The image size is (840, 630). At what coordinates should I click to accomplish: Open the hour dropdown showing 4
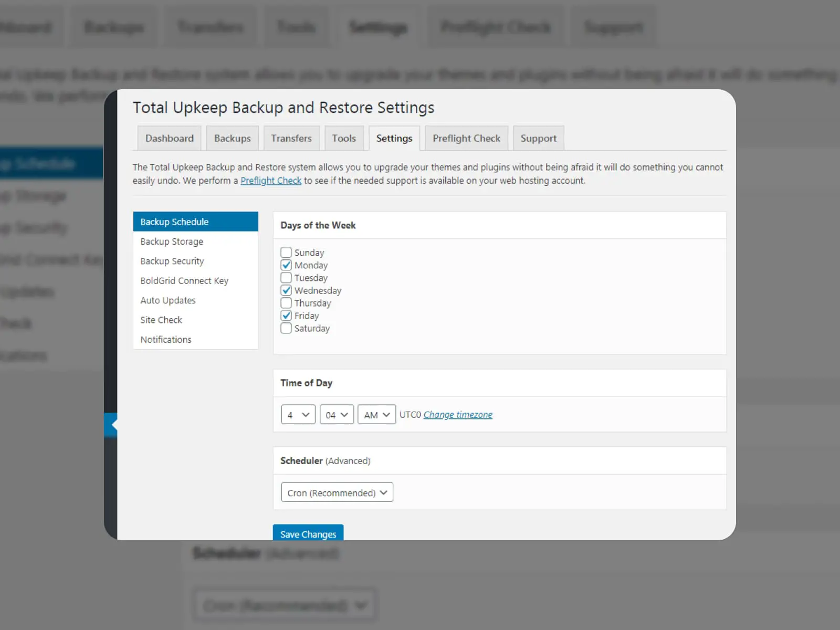coord(298,415)
